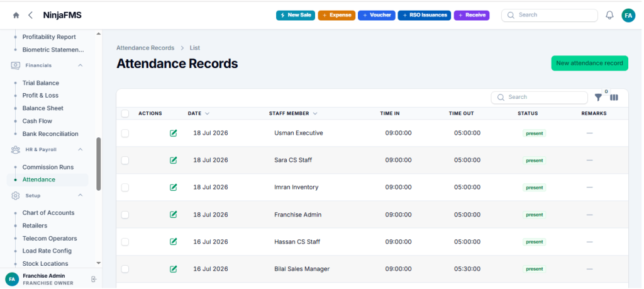Image resolution: width=644 pixels, height=289 pixels.
Task: Click the present status badge for Usman Executive
Action: pyautogui.click(x=535, y=133)
